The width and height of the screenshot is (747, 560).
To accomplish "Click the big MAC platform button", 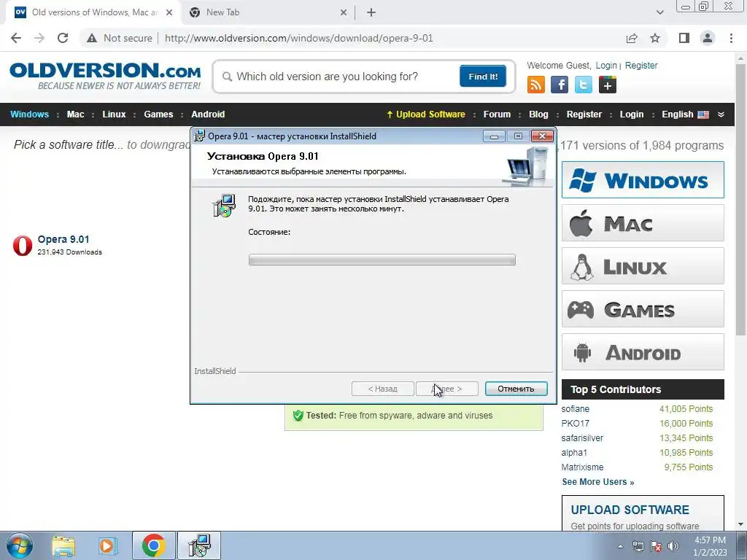I will (x=643, y=223).
